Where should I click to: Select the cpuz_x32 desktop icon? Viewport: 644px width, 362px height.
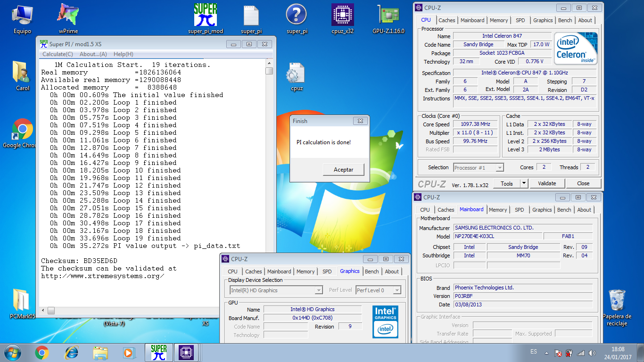pyautogui.click(x=343, y=20)
